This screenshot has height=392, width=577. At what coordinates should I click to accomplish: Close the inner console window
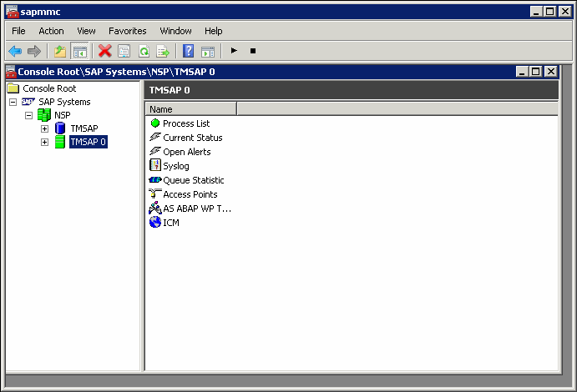point(551,71)
